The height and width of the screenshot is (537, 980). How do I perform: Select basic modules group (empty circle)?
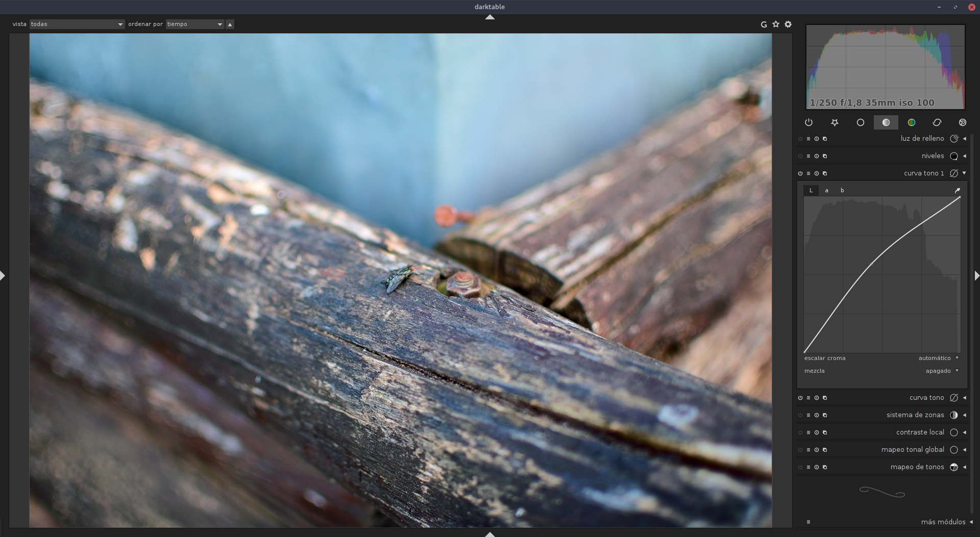(x=860, y=122)
